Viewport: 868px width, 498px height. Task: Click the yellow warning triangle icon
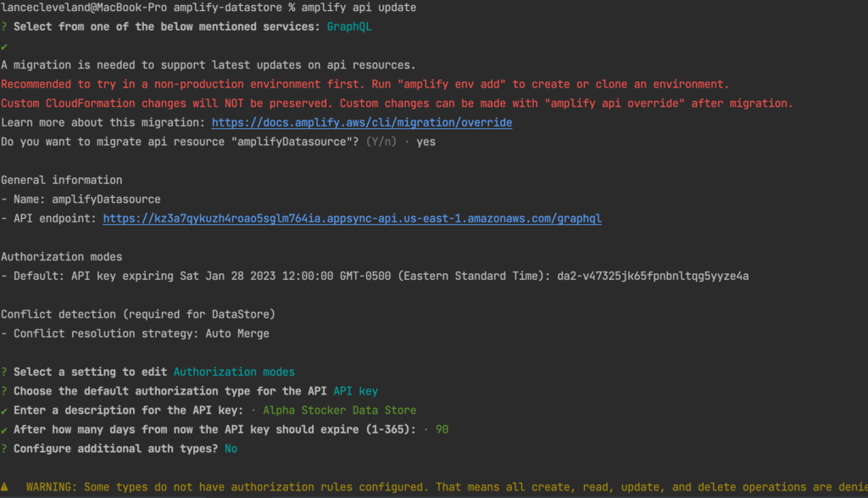5,487
